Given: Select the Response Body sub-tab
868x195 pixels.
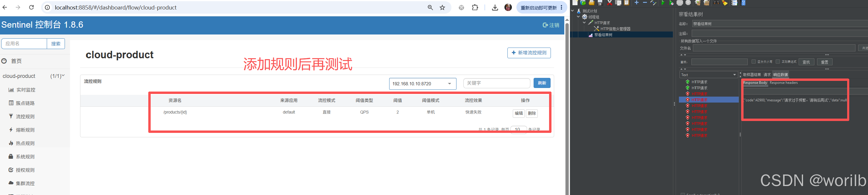Looking at the screenshot, I should coord(755,83).
